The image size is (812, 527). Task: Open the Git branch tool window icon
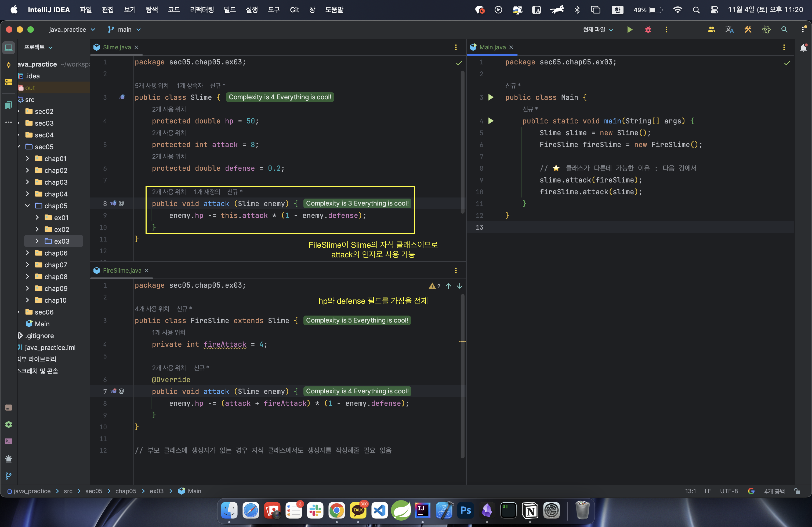9,476
